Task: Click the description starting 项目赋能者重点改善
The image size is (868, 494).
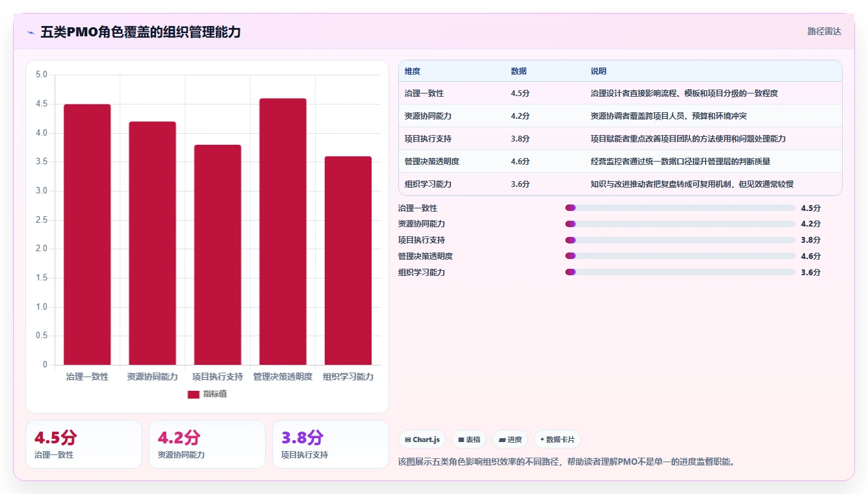Action: [x=688, y=139]
